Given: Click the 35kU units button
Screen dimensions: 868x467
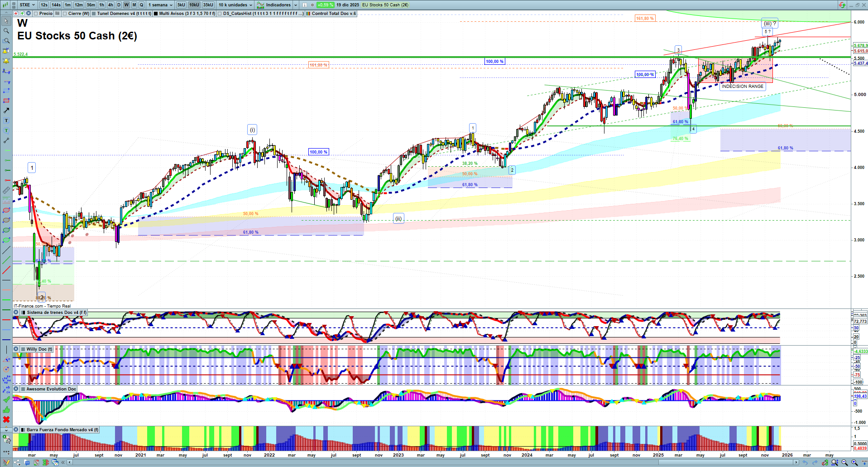Looking at the screenshot, I should (x=208, y=5).
